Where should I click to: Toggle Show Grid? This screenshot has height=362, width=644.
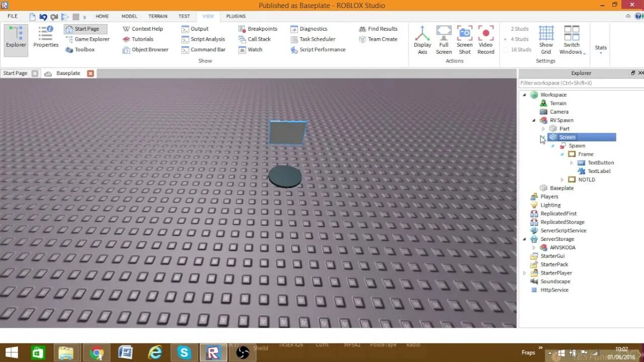(x=546, y=40)
